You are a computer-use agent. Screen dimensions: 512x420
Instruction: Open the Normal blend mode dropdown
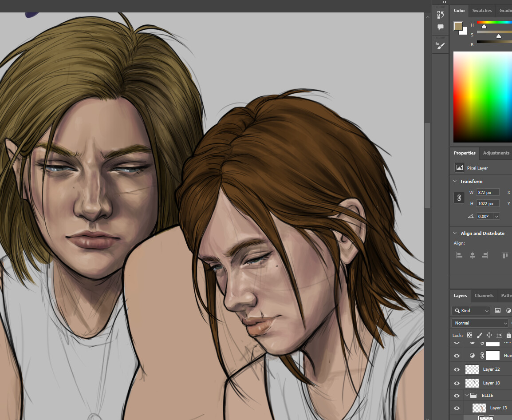pos(480,323)
